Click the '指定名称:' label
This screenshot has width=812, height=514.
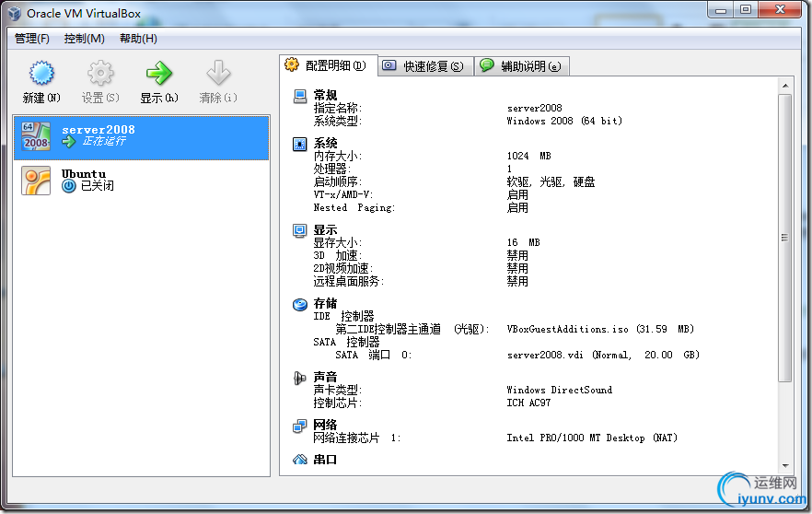[x=338, y=109]
